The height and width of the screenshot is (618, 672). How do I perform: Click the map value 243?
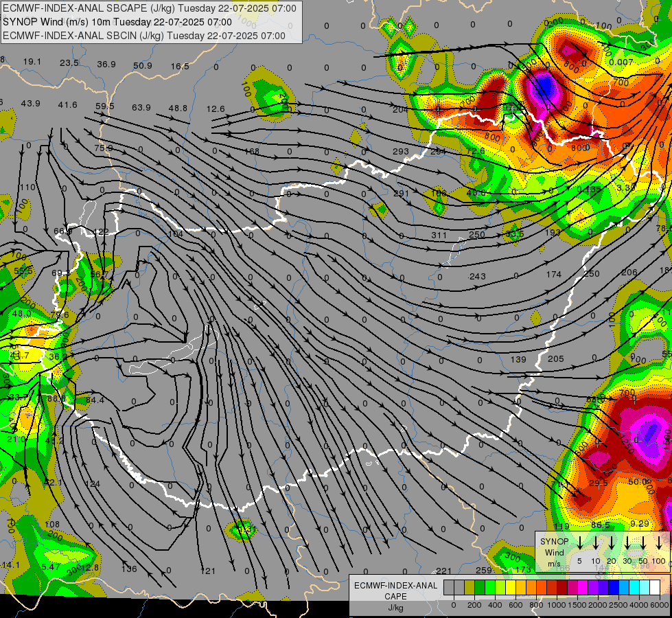[x=477, y=277]
